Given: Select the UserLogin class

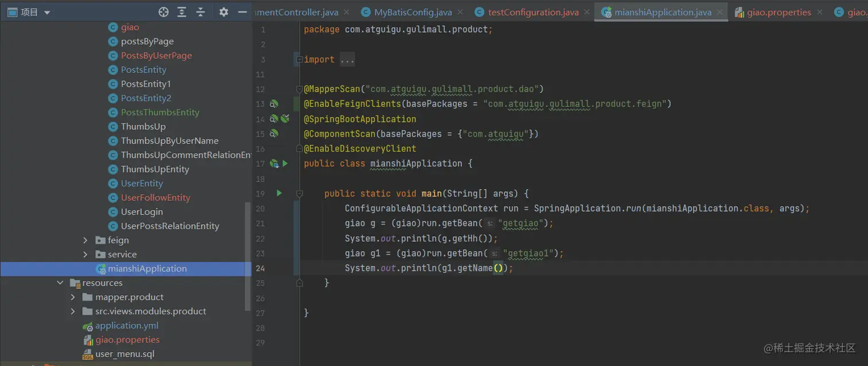Looking at the screenshot, I should coord(142,212).
